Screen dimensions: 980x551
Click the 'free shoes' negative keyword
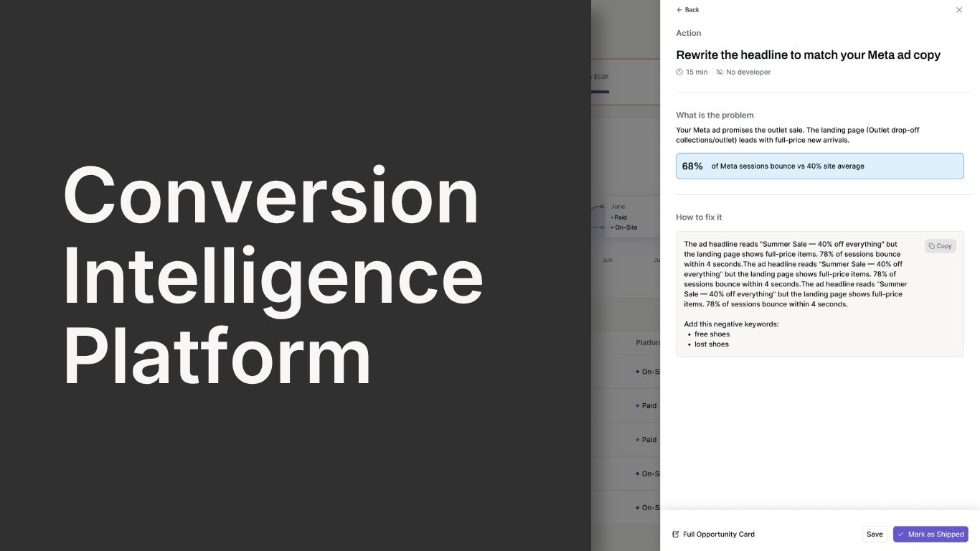[x=712, y=334]
